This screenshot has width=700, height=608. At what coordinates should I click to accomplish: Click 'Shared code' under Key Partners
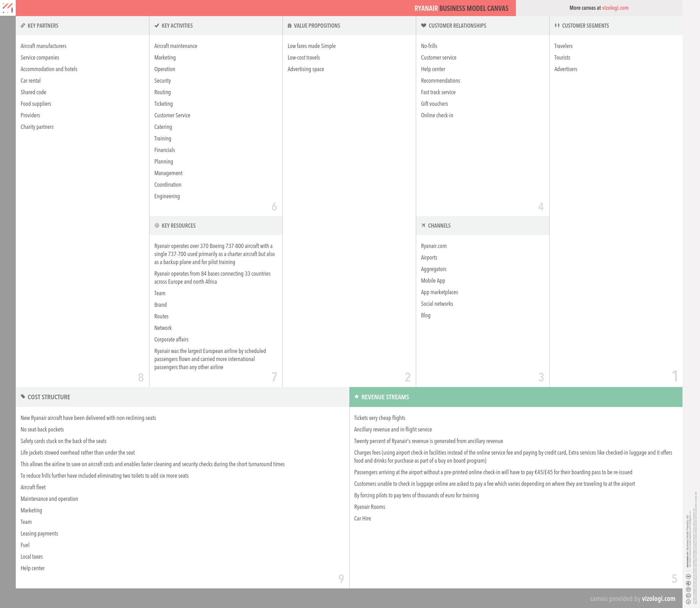tap(33, 92)
